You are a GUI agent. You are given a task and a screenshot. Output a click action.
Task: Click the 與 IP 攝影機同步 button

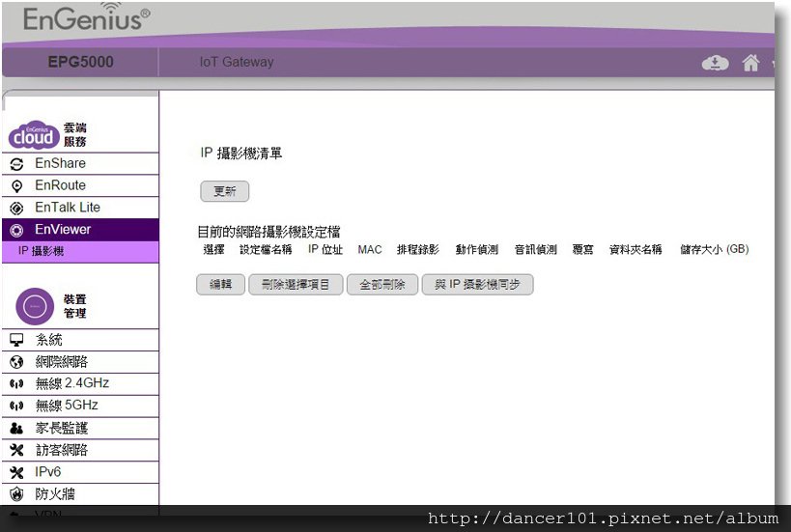pos(477,285)
